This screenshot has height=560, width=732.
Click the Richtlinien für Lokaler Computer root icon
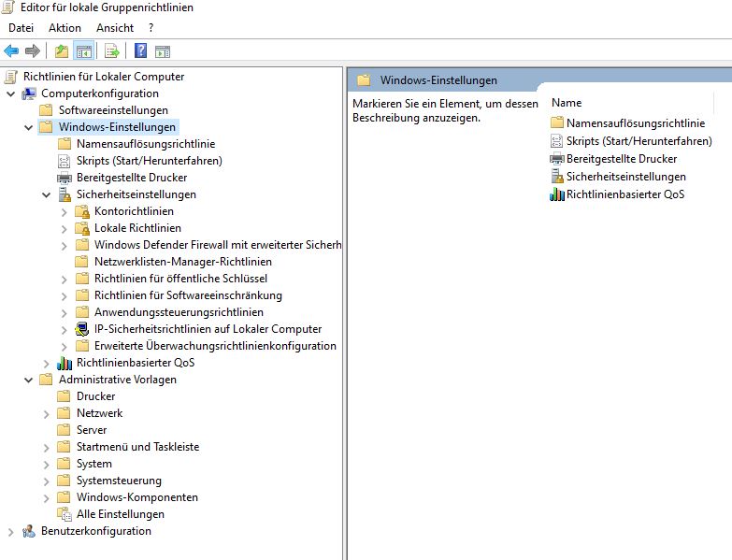[x=11, y=77]
